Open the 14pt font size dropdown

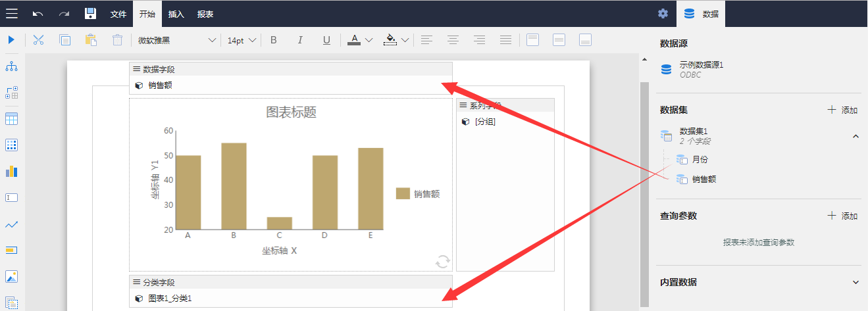coord(240,40)
